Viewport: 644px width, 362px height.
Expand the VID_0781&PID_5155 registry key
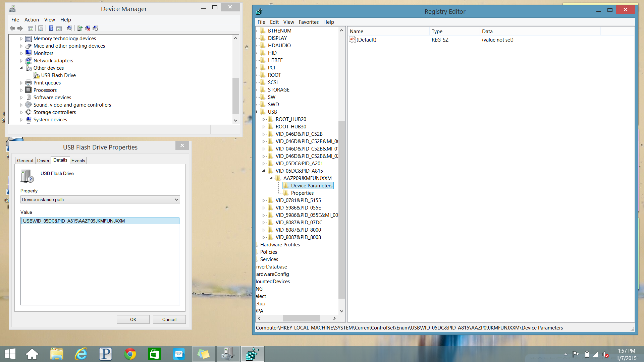(x=264, y=200)
